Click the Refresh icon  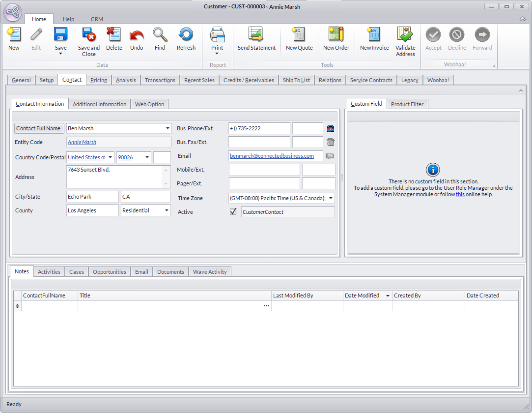[x=186, y=35]
